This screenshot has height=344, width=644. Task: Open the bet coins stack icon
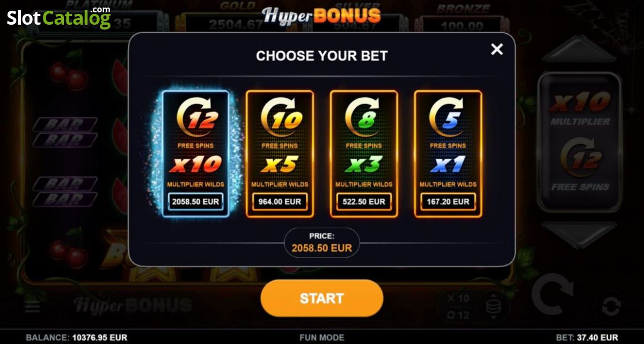pyautogui.click(x=493, y=307)
